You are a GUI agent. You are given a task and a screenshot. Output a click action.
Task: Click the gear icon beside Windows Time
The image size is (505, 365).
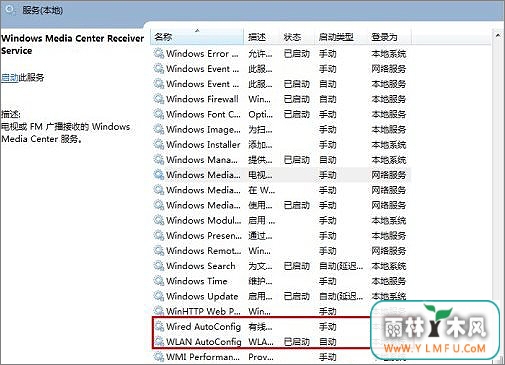159,281
